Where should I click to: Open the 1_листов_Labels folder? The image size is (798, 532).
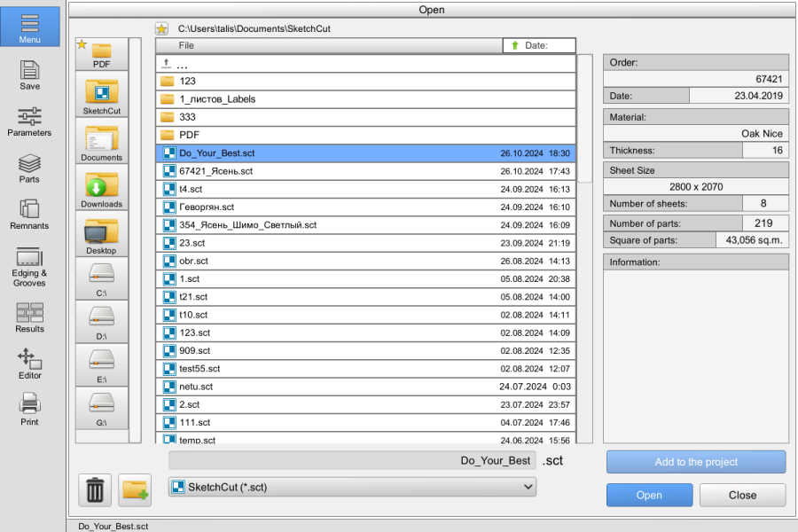click(365, 99)
